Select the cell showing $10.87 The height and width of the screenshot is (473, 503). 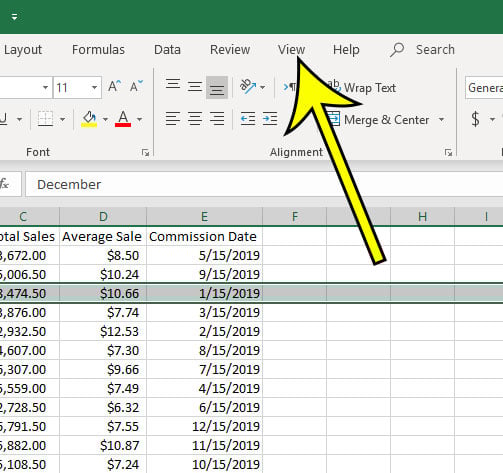pyautogui.click(x=103, y=445)
